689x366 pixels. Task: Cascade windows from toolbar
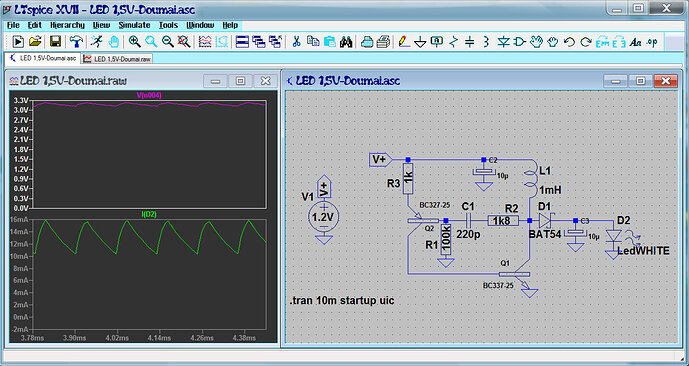pyautogui.click(x=259, y=42)
